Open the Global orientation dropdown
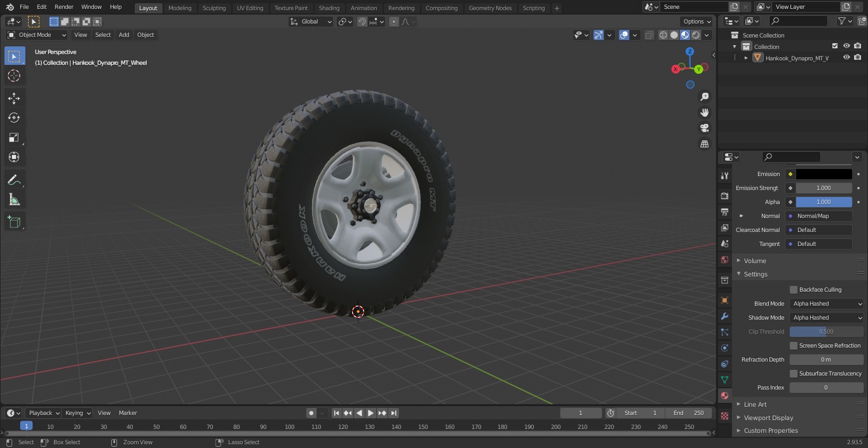 [x=311, y=22]
